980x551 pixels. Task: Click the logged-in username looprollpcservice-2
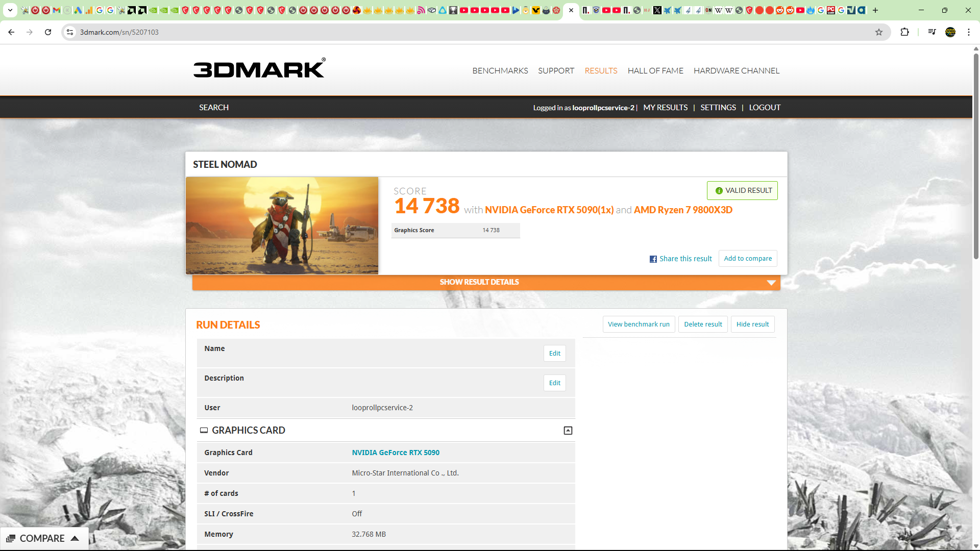pos(603,108)
